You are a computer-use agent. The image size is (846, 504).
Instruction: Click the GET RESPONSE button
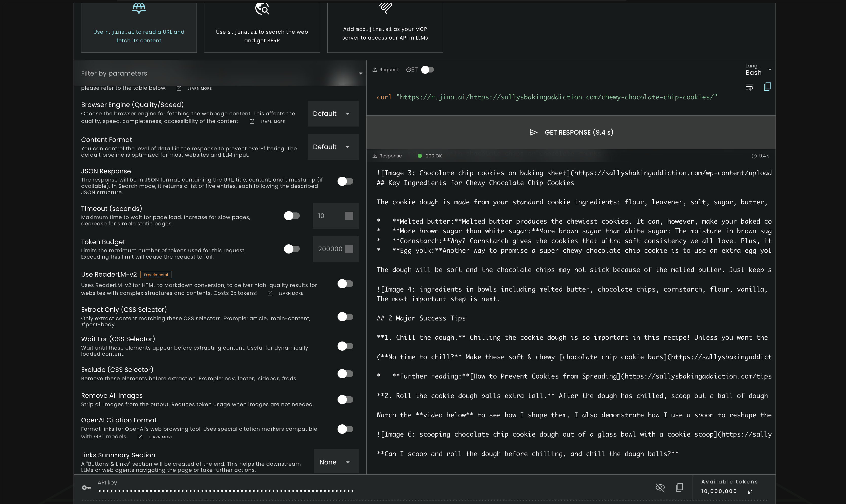tap(571, 132)
